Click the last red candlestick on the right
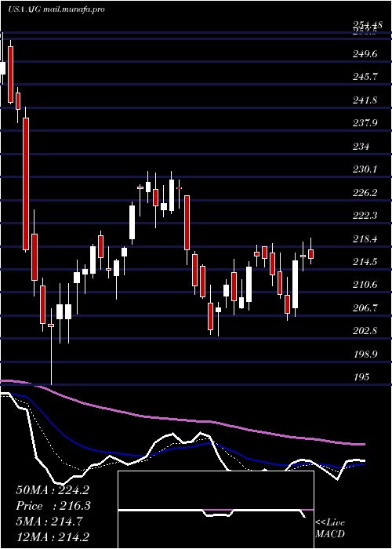 (x=310, y=254)
